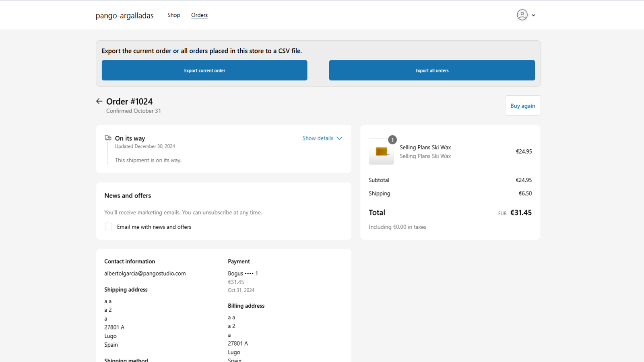Open the pango-argalladas store logo
The image size is (644, 362).
[x=124, y=15]
